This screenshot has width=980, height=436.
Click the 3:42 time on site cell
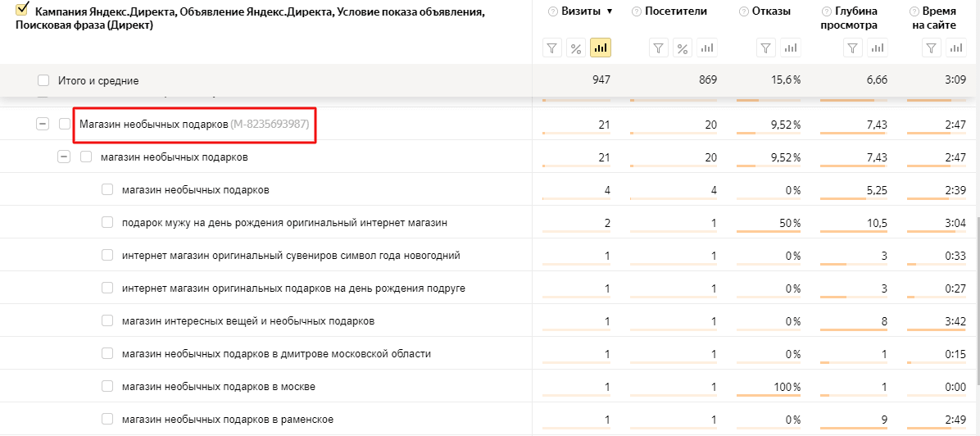pos(955,321)
